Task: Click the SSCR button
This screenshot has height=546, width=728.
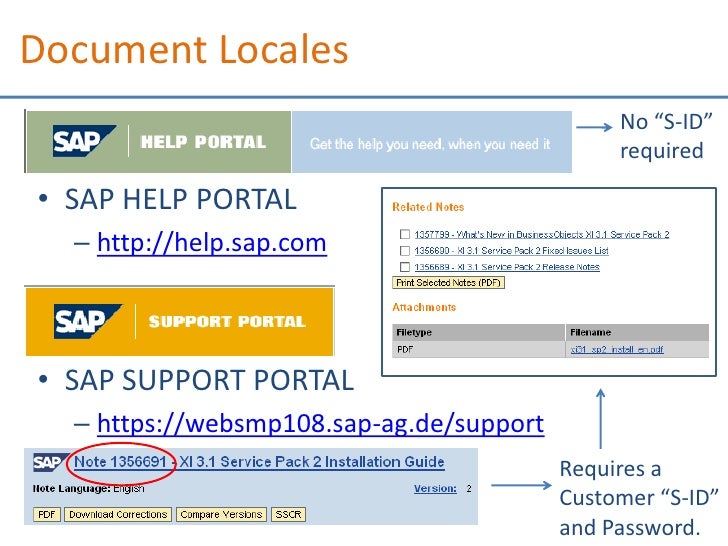Action: click(x=288, y=514)
